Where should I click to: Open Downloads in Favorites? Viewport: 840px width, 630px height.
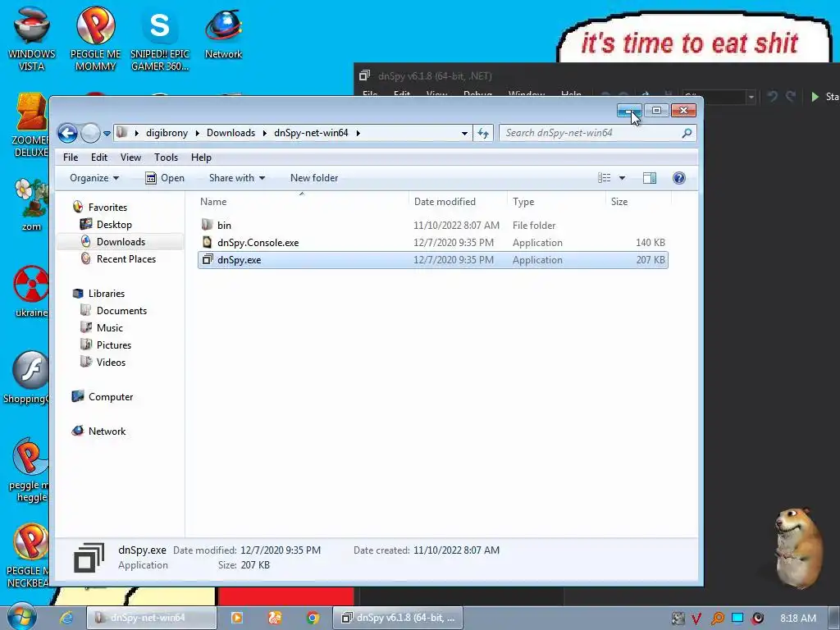point(121,242)
